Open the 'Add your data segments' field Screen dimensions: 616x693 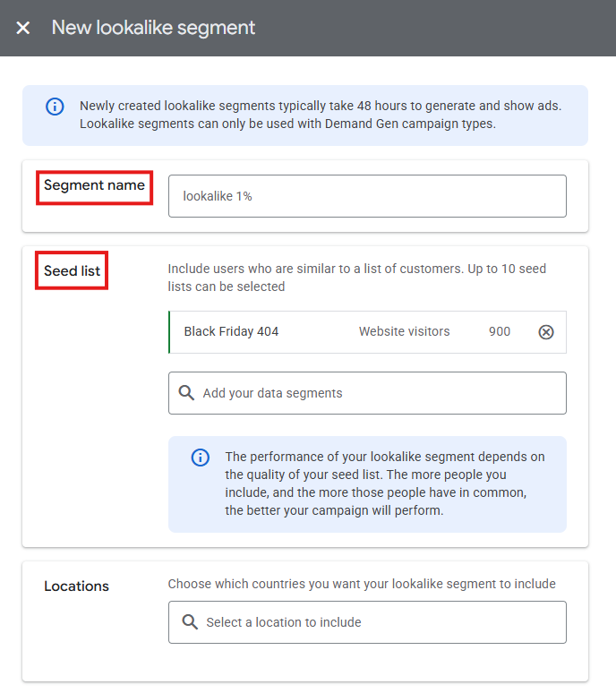pos(376,393)
